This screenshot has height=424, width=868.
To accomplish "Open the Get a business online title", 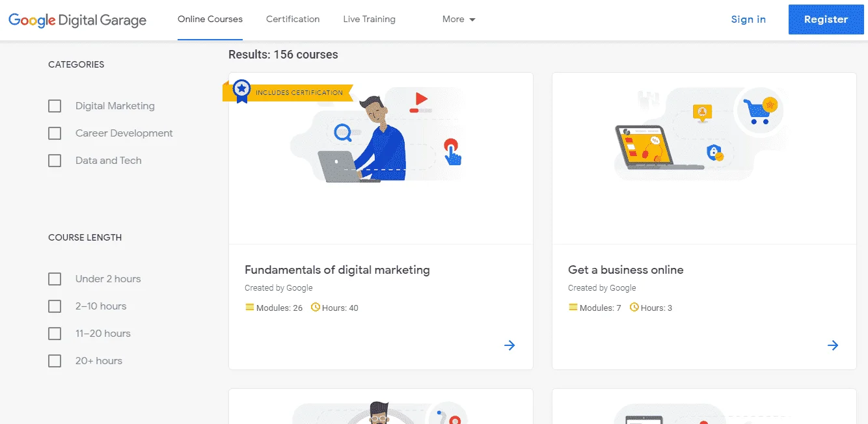I will click(x=626, y=270).
